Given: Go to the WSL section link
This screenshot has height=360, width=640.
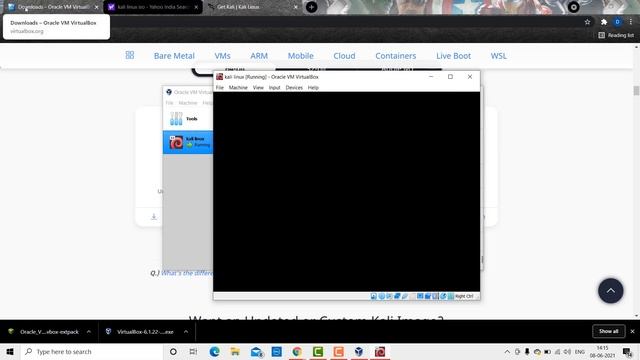Looking at the screenshot, I should point(498,56).
